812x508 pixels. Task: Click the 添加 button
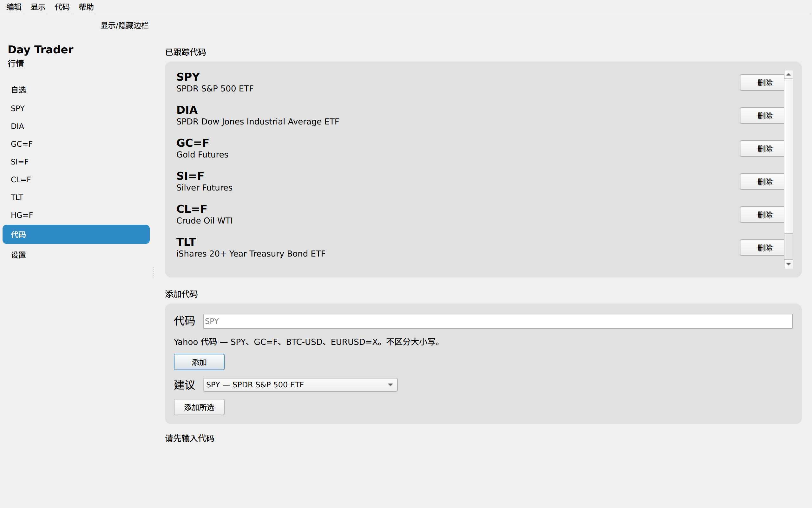point(199,362)
